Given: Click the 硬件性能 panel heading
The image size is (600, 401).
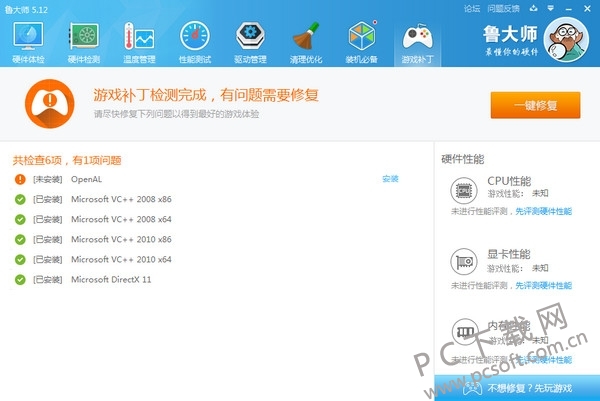Looking at the screenshot, I should point(463,159).
